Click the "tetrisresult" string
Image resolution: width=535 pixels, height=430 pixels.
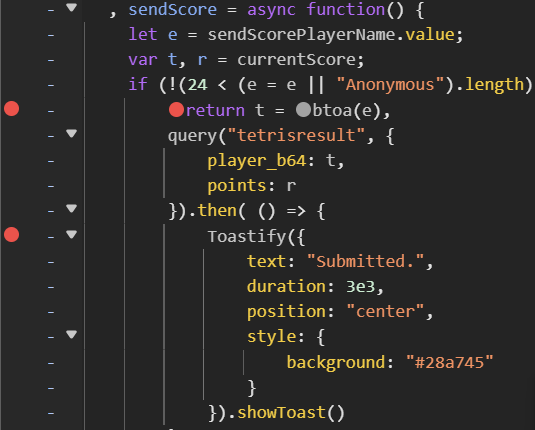296,135
